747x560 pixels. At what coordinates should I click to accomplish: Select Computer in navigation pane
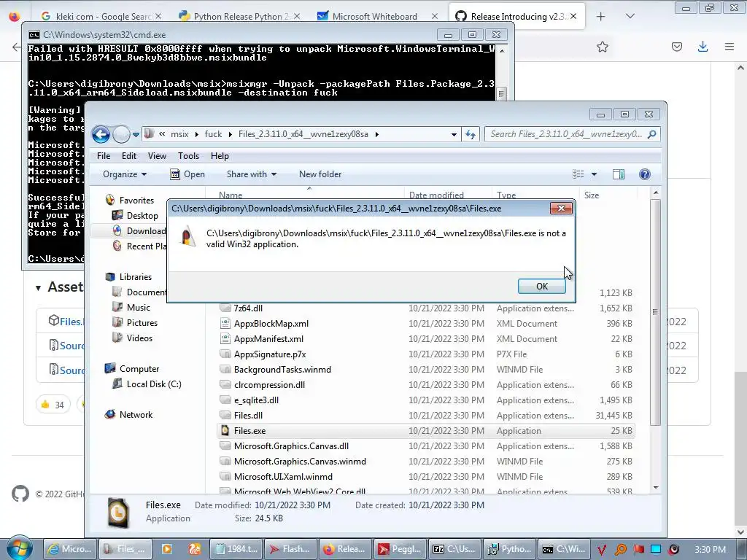[139, 368]
